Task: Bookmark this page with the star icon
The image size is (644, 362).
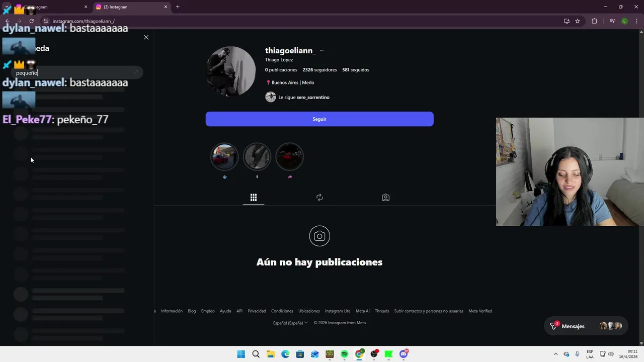Action: point(578,21)
